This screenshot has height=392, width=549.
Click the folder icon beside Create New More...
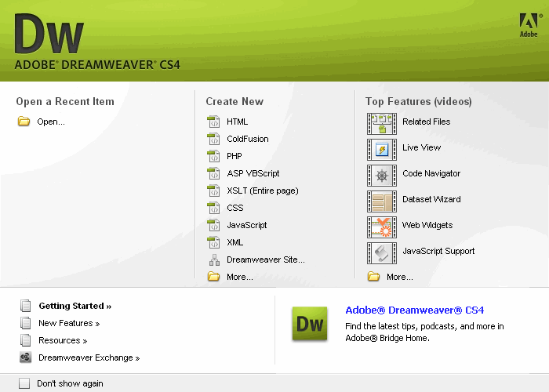tap(213, 277)
